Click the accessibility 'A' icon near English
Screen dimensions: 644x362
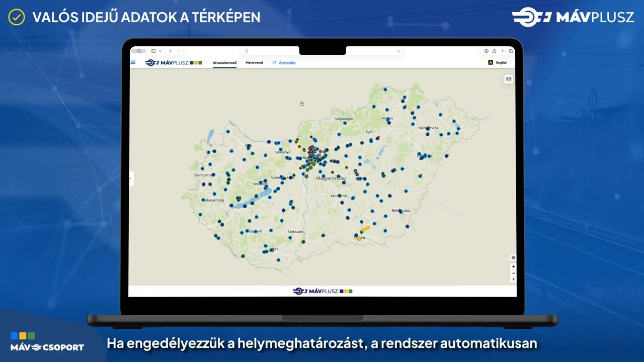click(491, 63)
